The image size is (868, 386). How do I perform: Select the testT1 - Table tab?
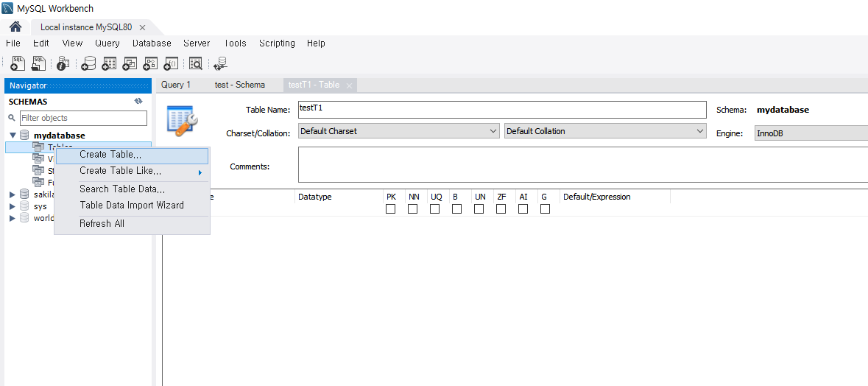click(x=314, y=85)
